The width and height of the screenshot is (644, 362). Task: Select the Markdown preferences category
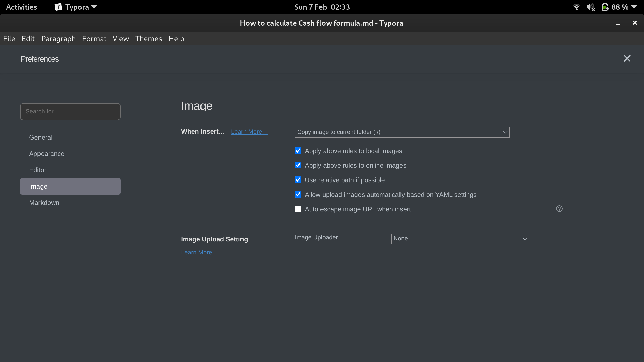44,203
